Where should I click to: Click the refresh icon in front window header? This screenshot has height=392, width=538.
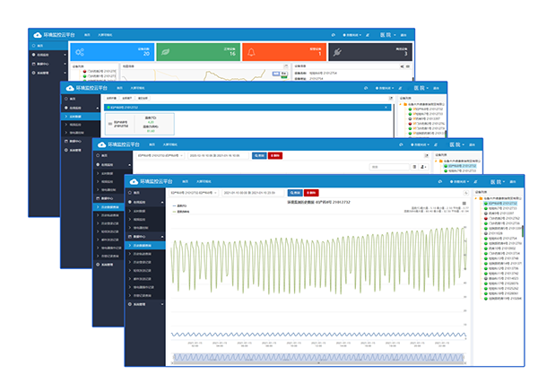click(x=440, y=181)
